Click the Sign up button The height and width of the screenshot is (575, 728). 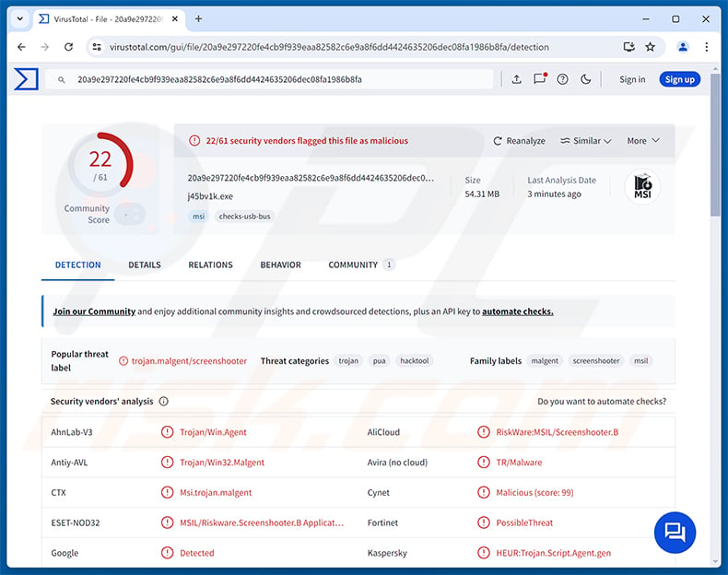[680, 79]
